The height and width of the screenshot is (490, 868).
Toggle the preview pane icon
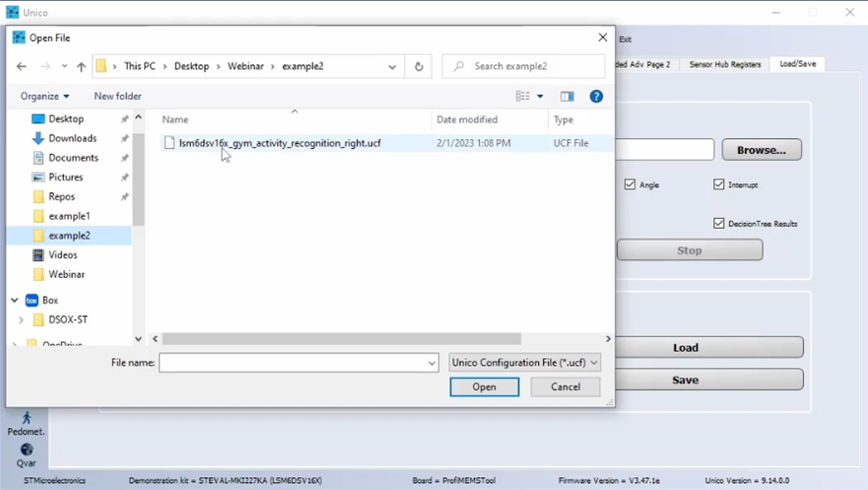pos(567,97)
